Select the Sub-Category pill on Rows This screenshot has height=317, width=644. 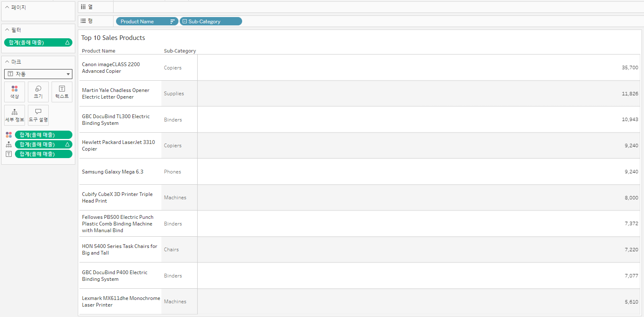[211, 22]
